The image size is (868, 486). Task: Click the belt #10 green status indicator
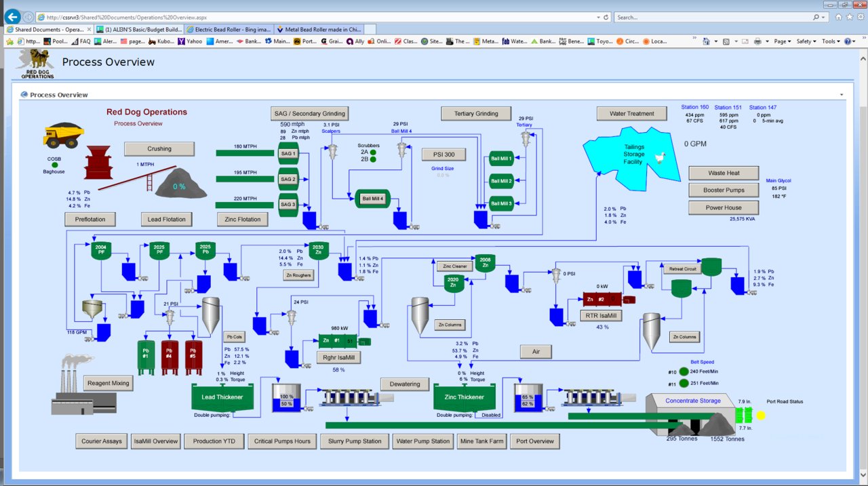pyautogui.click(x=684, y=372)
